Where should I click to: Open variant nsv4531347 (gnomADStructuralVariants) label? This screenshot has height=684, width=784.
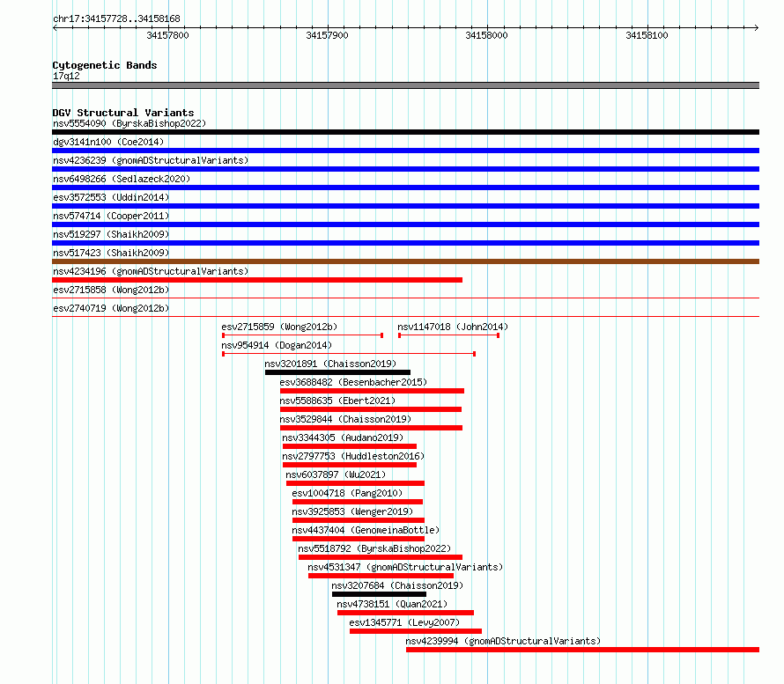[405, 567]
